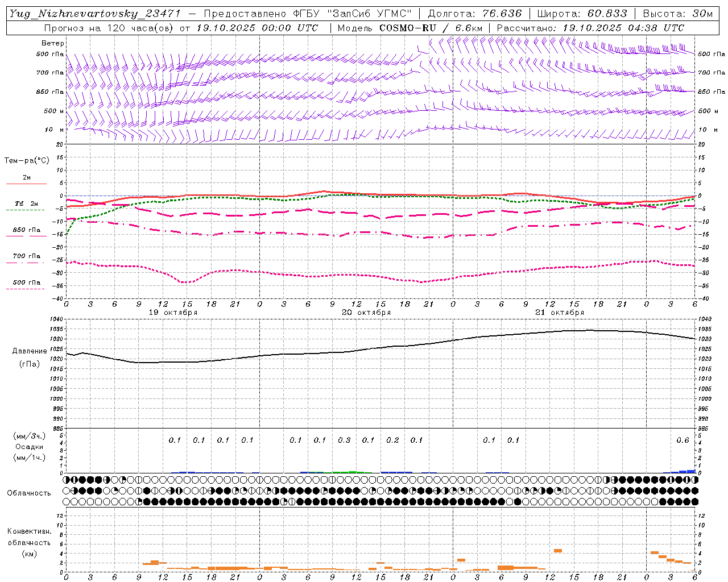Click the Осадки precipitation label
The width and height of the screenshot is (728, 582).
tap(29, 447)
